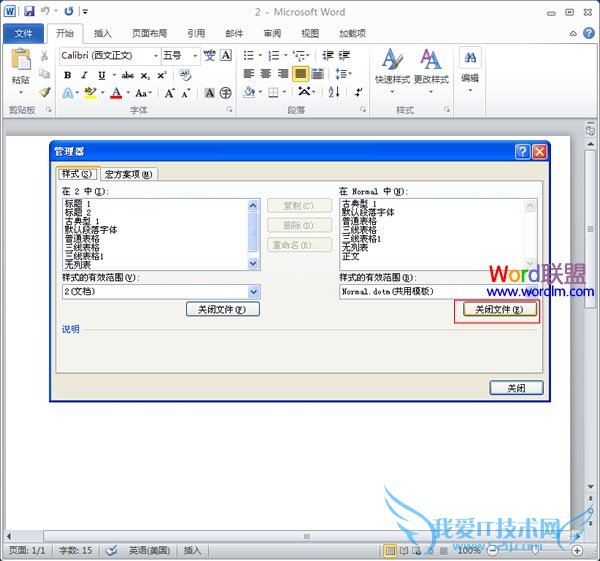Open the Change Styles menu
Image resolution: width=600 pixels, height=561 pixels.
point(431,70)
